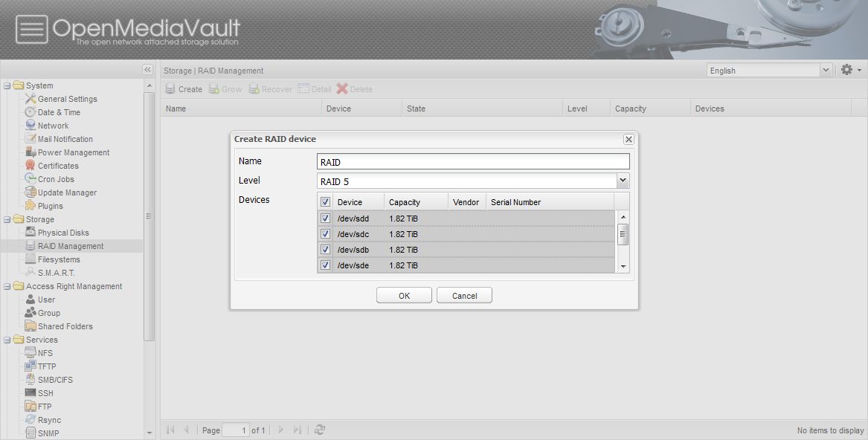Open Certificates ribbon icon
Image resolution: width=868 pixels, height=440 pixels.
click(x=30, y=166)
